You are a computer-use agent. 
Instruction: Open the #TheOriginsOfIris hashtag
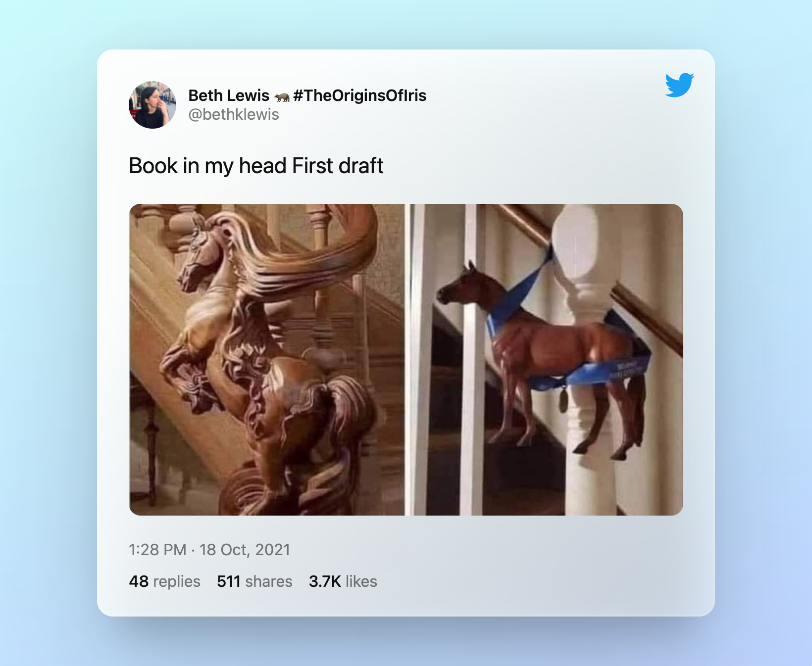[x=360, y=95]
